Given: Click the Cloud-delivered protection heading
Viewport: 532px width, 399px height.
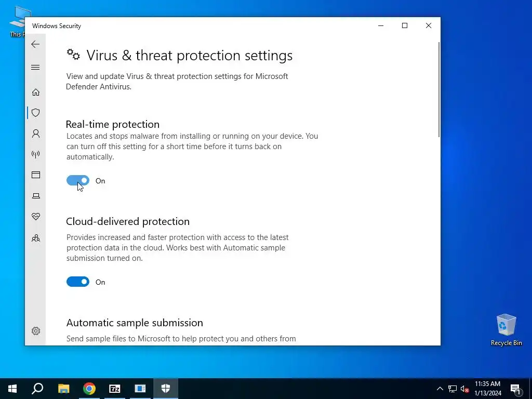Looking at the screenshot, I should [x=128, y=221].
